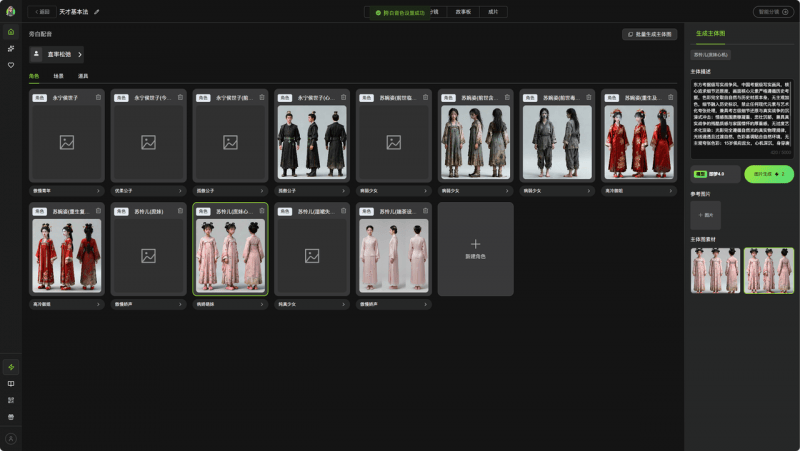The height and width of the screenshot is (451, 800).
Task: Click the pencil icon to rename project
Action: point(97,12)
